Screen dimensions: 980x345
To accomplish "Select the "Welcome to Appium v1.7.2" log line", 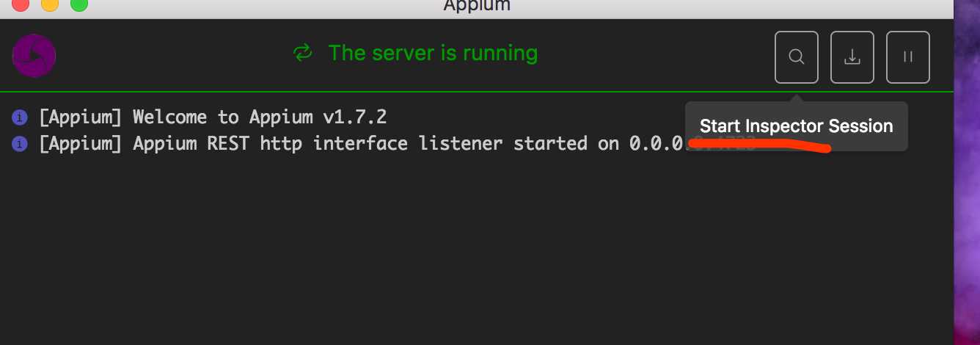I will [x=213, y=117].
